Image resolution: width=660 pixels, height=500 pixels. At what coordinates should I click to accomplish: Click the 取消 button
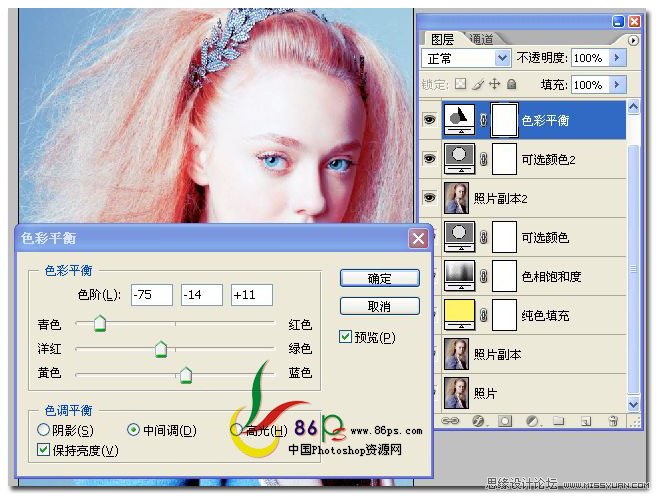pyautogui.click(x=380, y=306)
